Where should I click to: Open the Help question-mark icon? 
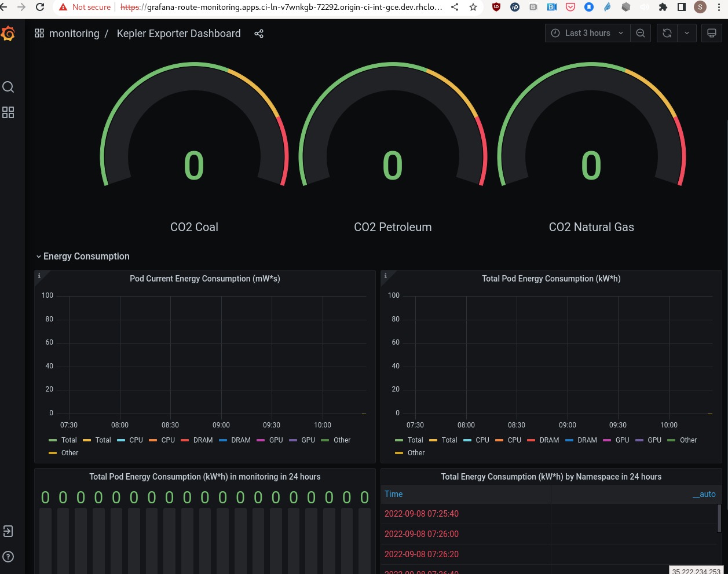coord(8,557)
